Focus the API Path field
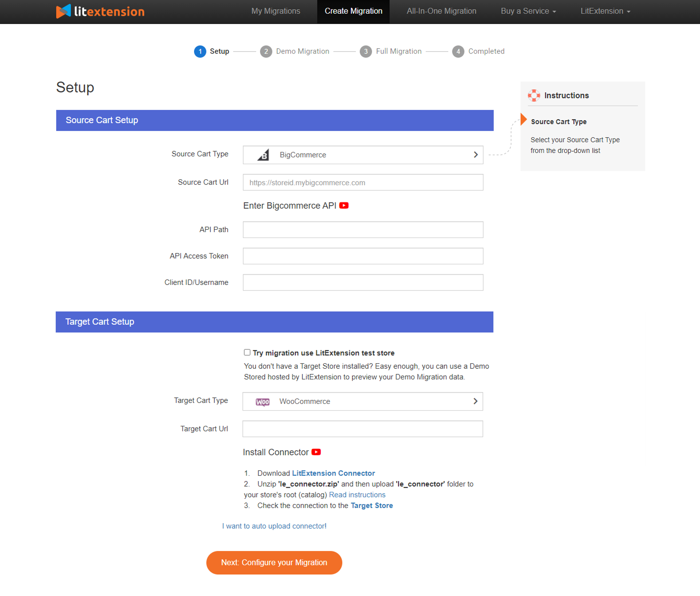This screenshot has height=596, width=700. (363, 230)
